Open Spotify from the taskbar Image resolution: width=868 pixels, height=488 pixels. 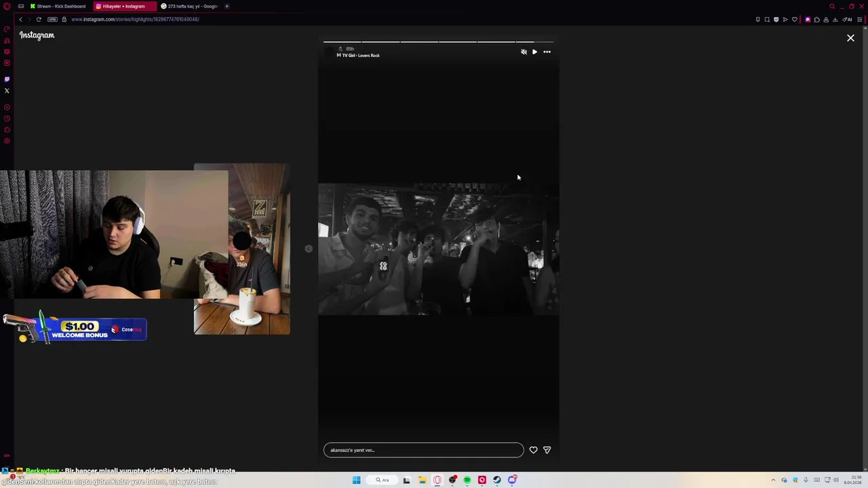(467, 480)
